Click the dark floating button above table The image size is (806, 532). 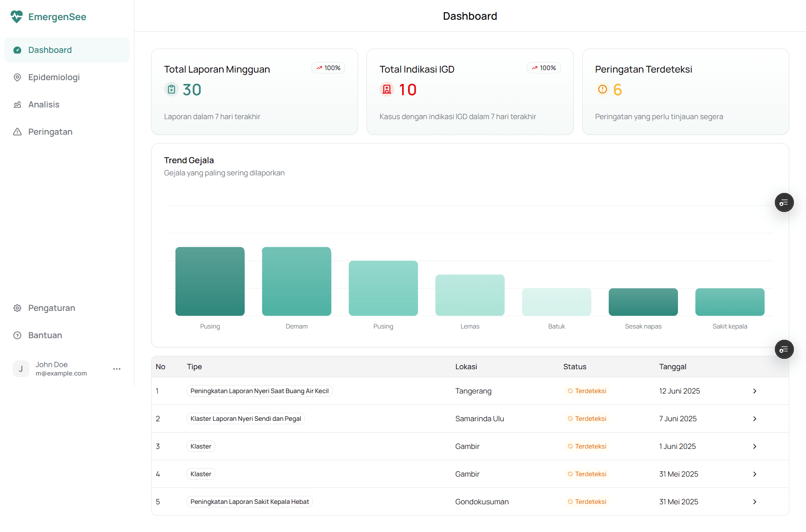click(784, 349)
